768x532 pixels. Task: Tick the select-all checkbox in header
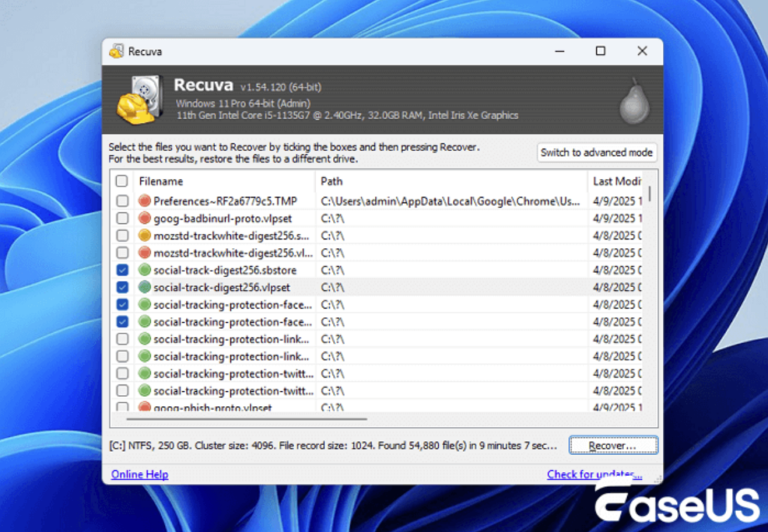click(x=121, y=181)
